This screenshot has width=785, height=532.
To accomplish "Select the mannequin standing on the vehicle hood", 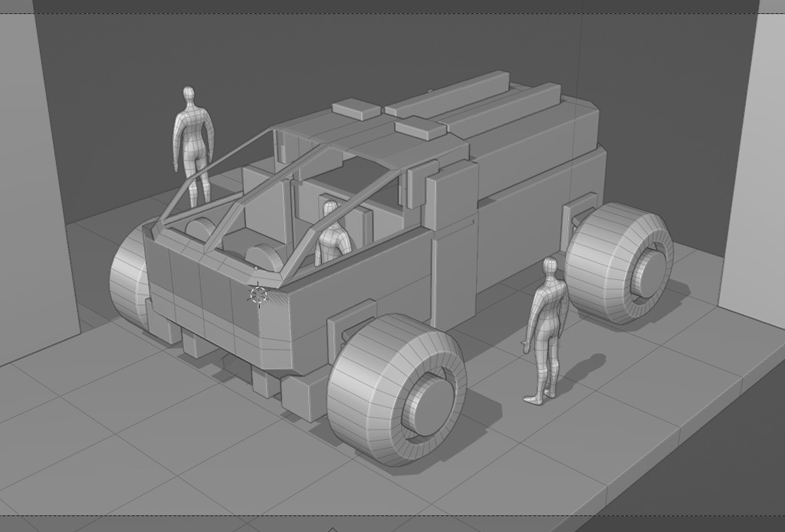I will 194,146.
